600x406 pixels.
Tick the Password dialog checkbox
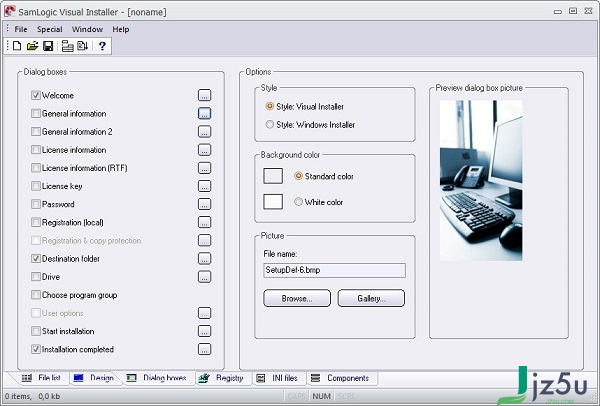coord(36,204)
